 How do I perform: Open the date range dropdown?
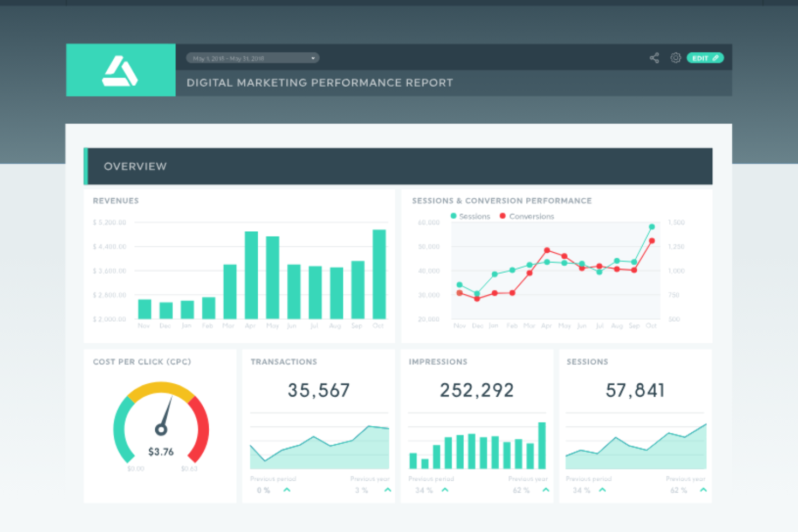pyautogui.click(x=253, y=58)
